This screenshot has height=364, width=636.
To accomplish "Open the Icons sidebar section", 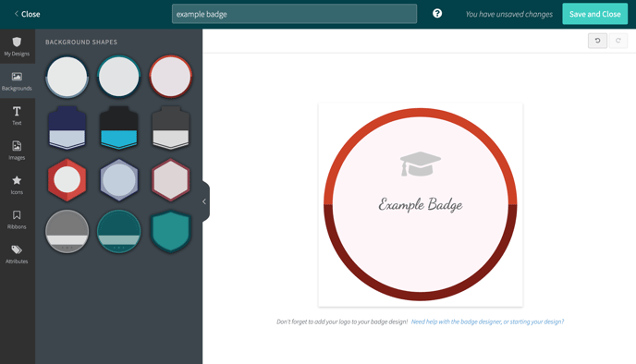I will tap(17, 185).
